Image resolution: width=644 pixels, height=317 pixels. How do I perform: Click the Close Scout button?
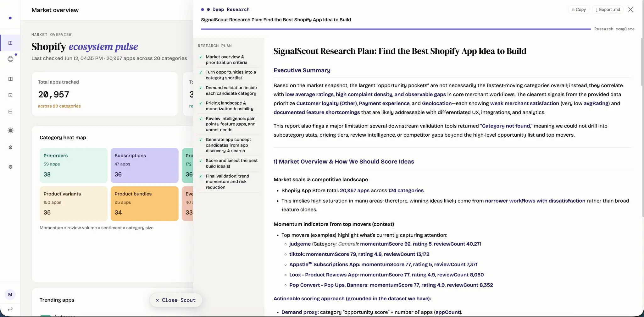point(175,300)
